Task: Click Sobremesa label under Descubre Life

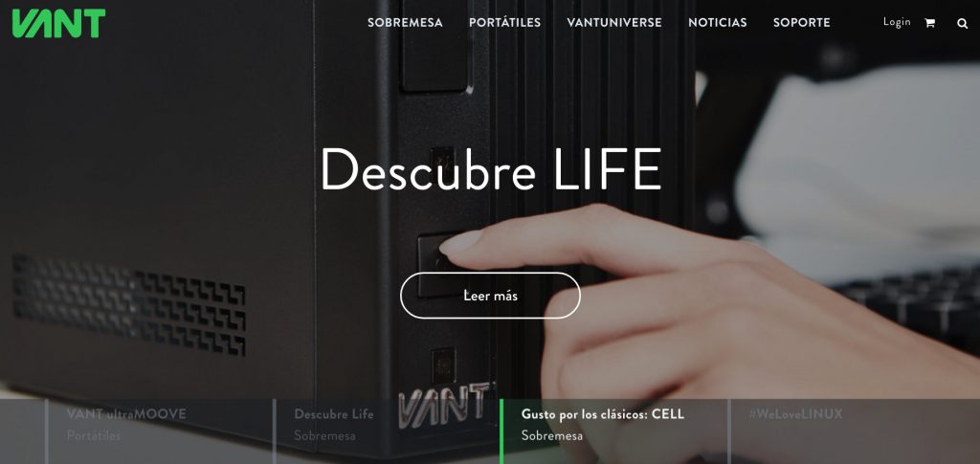Action: point(324,436)
